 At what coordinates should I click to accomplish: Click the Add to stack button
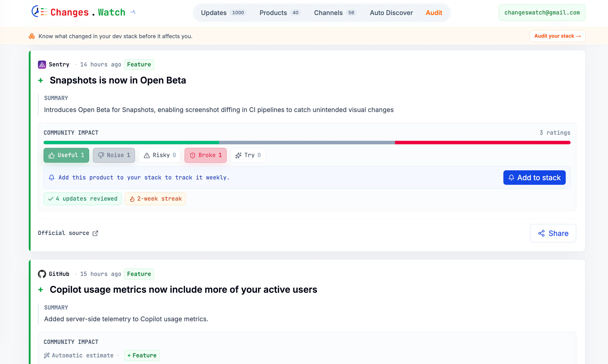534,177
